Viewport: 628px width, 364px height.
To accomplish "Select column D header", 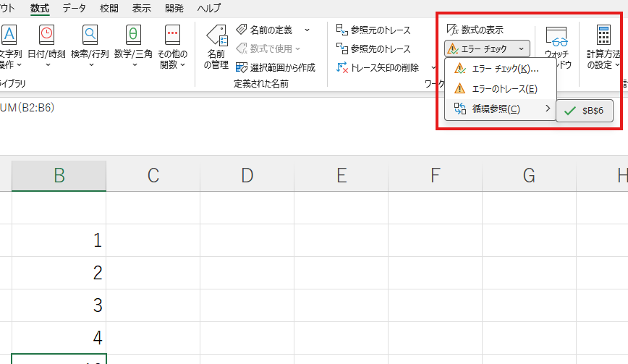I will click(247, 176).
